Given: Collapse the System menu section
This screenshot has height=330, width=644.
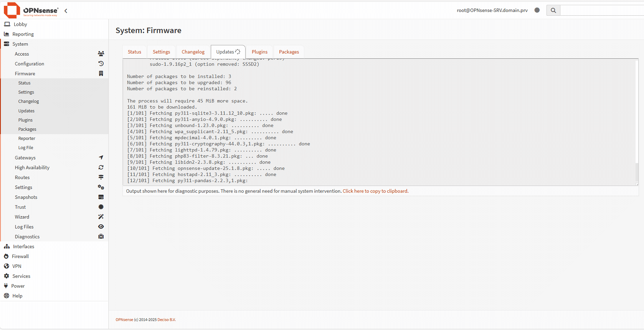Looking at the screenshot, I should 54,44.
